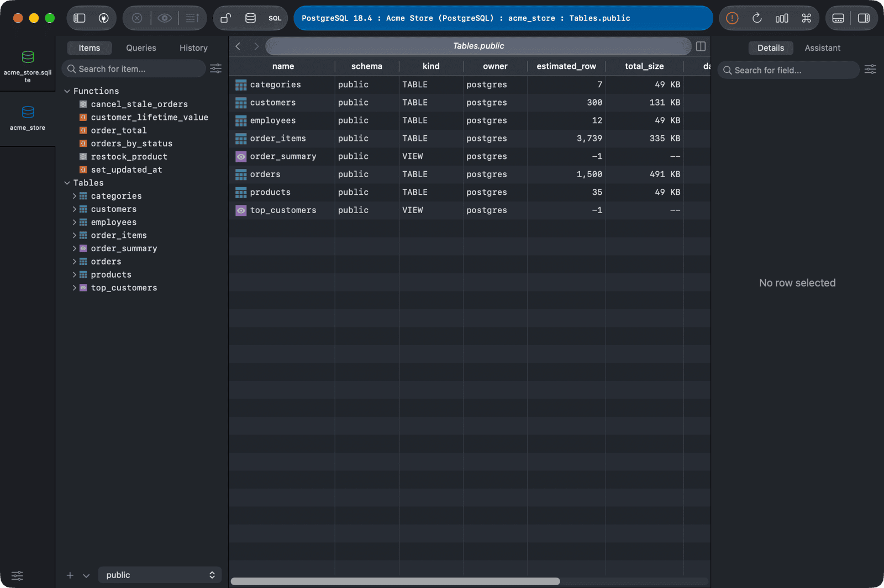Select the acme_store.sqlite connection icon

pyautogui.click(x=28, y=57)
